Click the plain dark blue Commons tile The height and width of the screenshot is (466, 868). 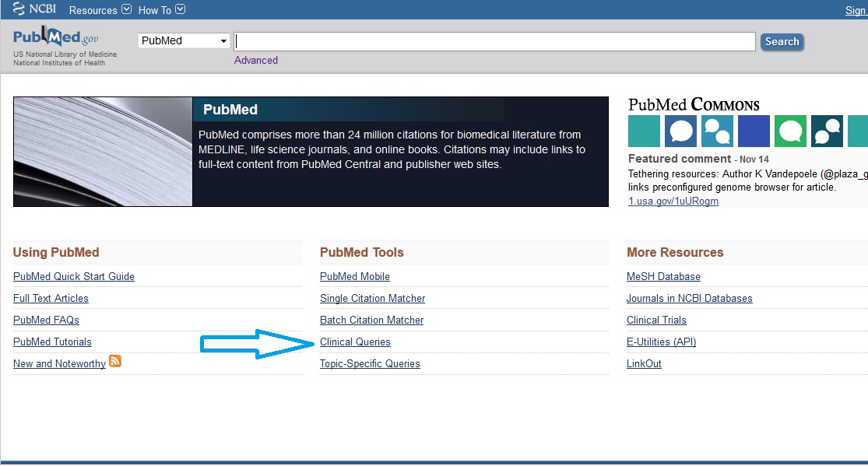(754, 131)
